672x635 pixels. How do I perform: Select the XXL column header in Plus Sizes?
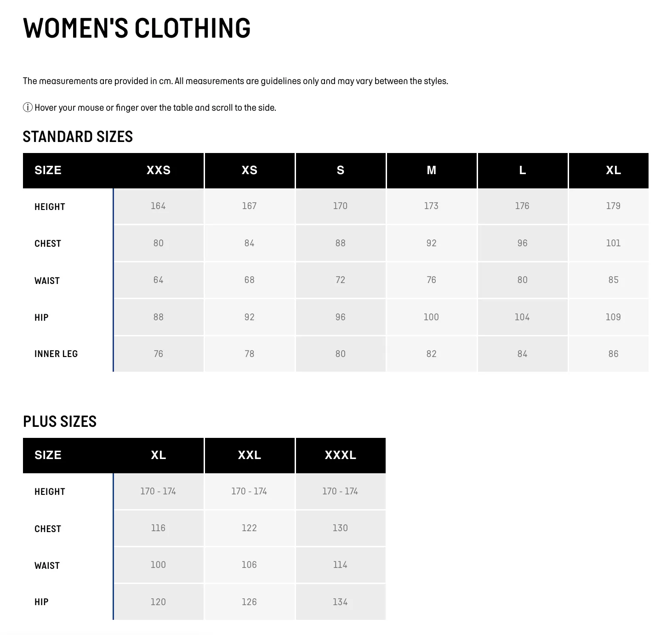coord(250,455)
